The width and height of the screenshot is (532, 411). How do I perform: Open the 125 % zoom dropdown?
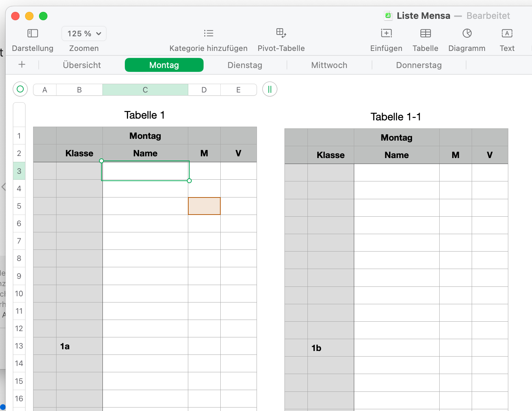pyautogui.click(x=84, y=34)
